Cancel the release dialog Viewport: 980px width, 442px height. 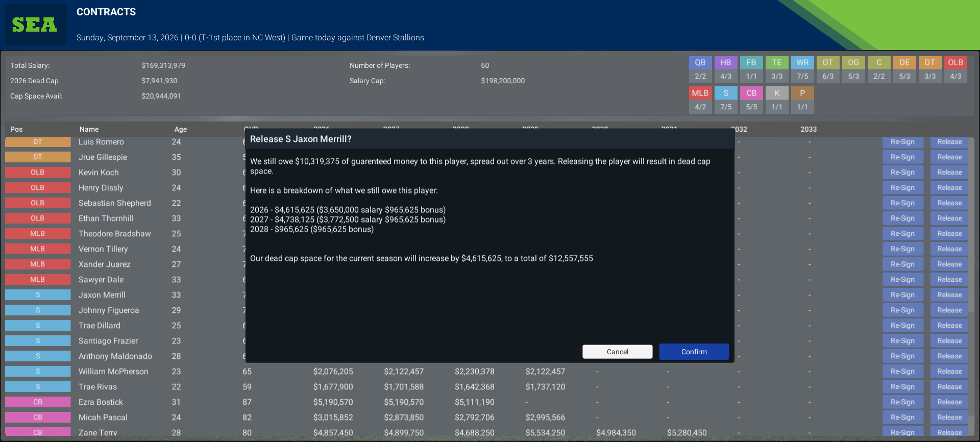(618, 352)
